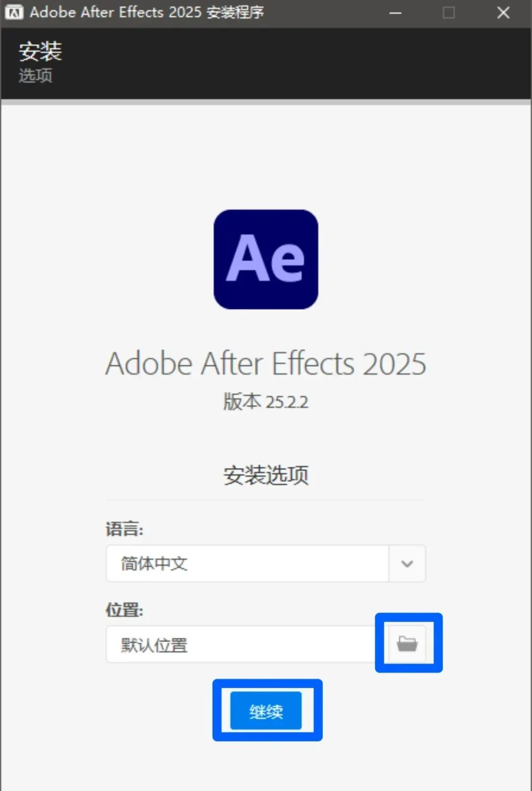532x791 pixels.
Task: Expand the language dropdown chevron arrow
Action: 407,563
